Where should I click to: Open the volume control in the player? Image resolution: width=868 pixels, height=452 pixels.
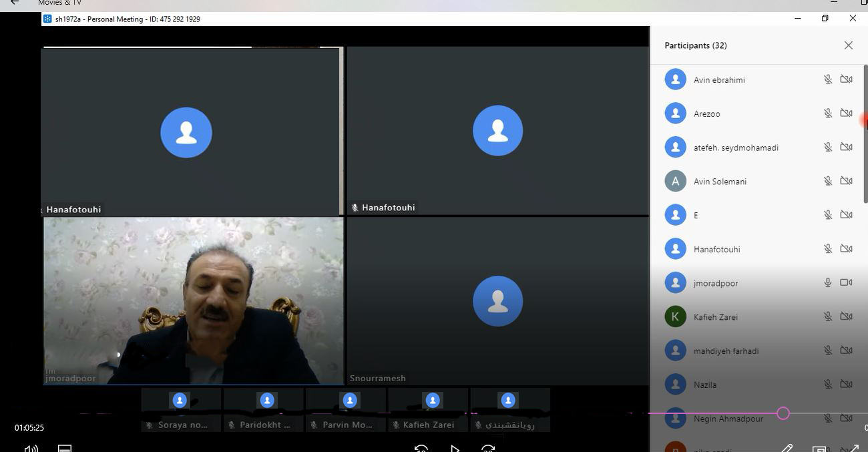tap(31, 448)
